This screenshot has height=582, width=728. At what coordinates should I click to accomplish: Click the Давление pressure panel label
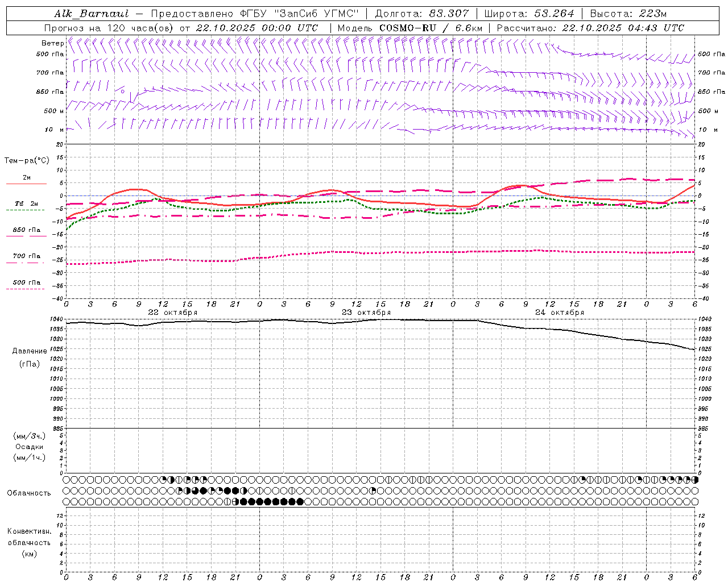click(30, 351)
